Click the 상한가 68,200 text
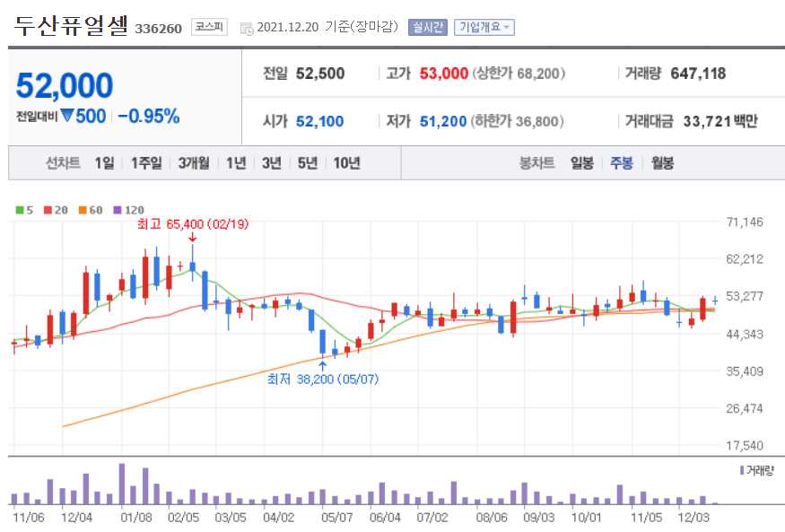This screenshot has height=532, width=785. tap(519, 74)
